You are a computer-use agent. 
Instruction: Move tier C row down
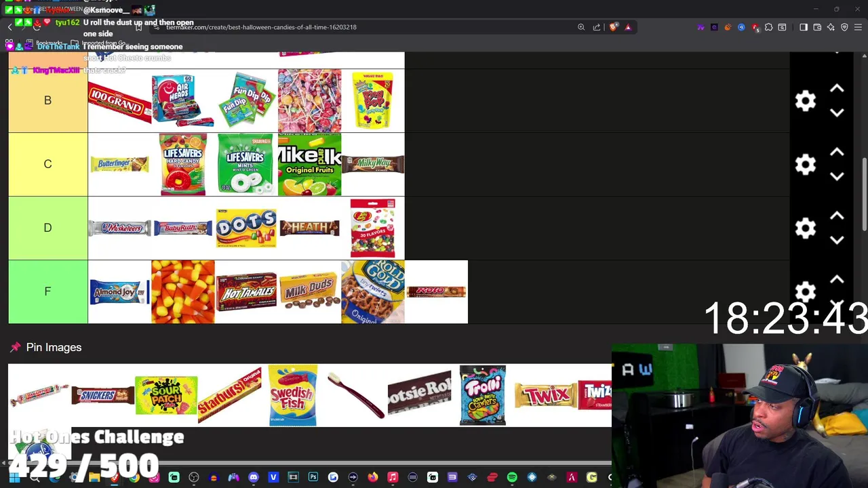pyautogui.click(x=837, y=176)
